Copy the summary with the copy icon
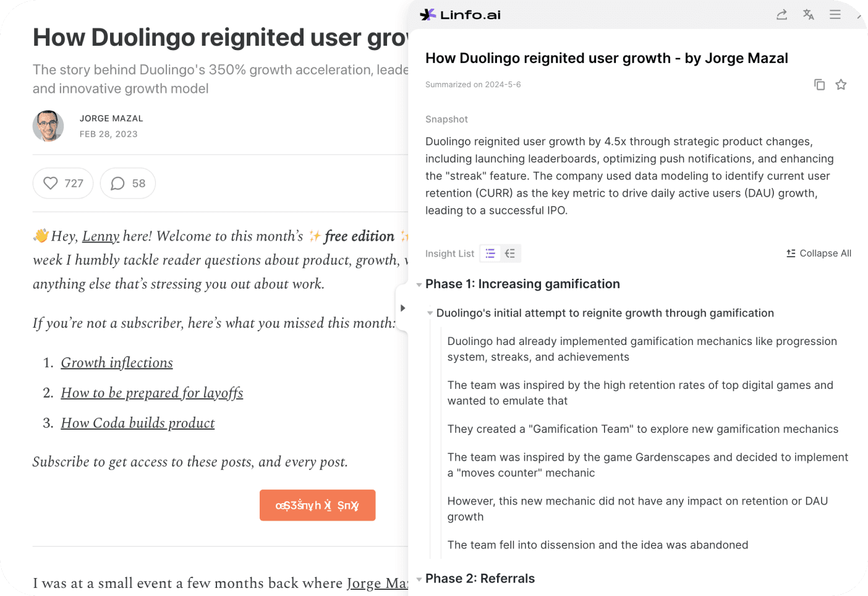This screenshot has width=868, height=596. (820, 85)
